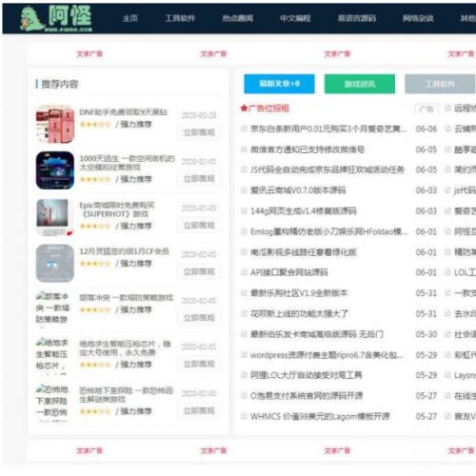Image resolution: width=476 pixels, height=476 pixels.
Task: Open the Epic商城 SUPERHOT game title
Action: (x=117, y=209)
